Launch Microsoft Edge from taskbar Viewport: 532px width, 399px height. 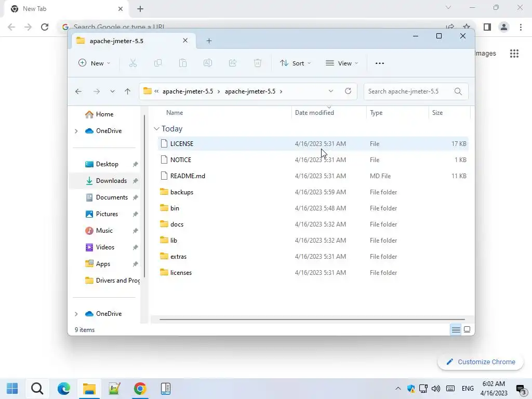(63, 389)
